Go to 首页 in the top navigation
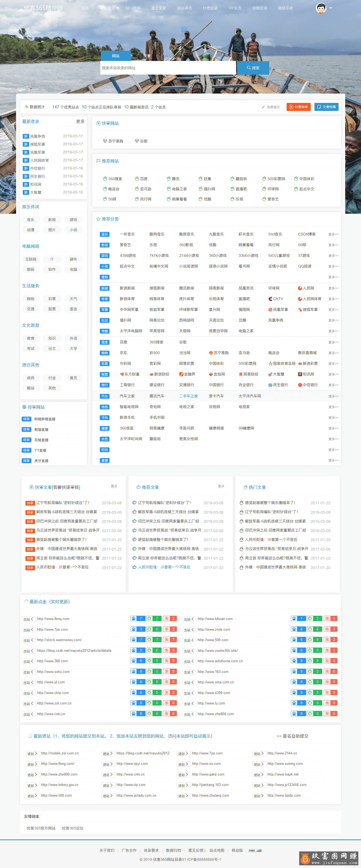Image resolution: width=361 pixels, height=868 pixels. (x=85, y=8)
